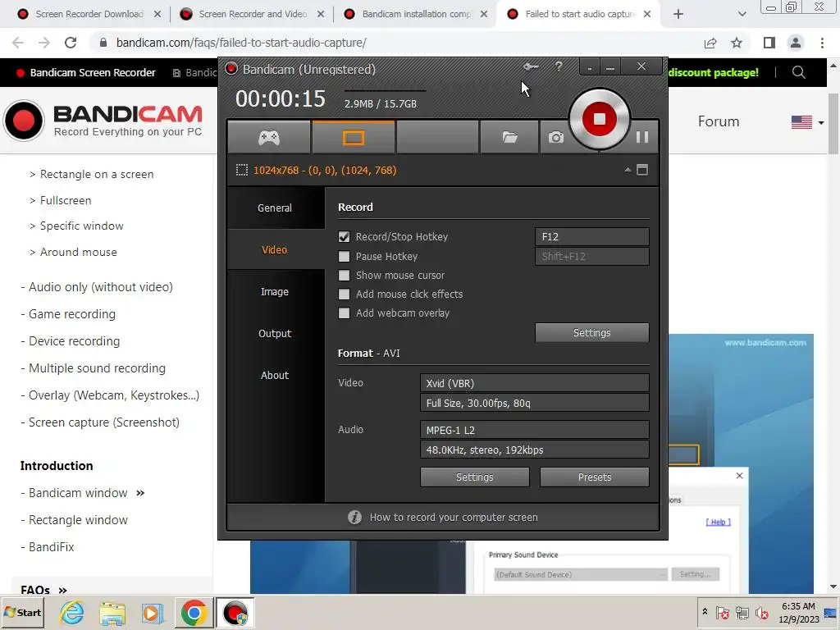Open the format Presets button

pyautogui.click(x=595, y=477)
